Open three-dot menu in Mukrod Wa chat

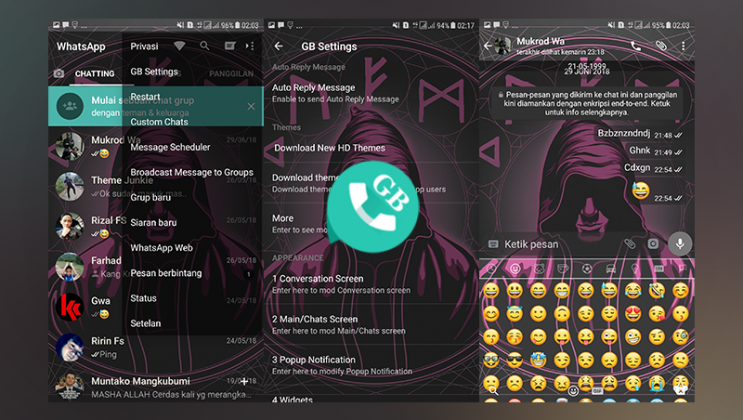pos(683,46)
